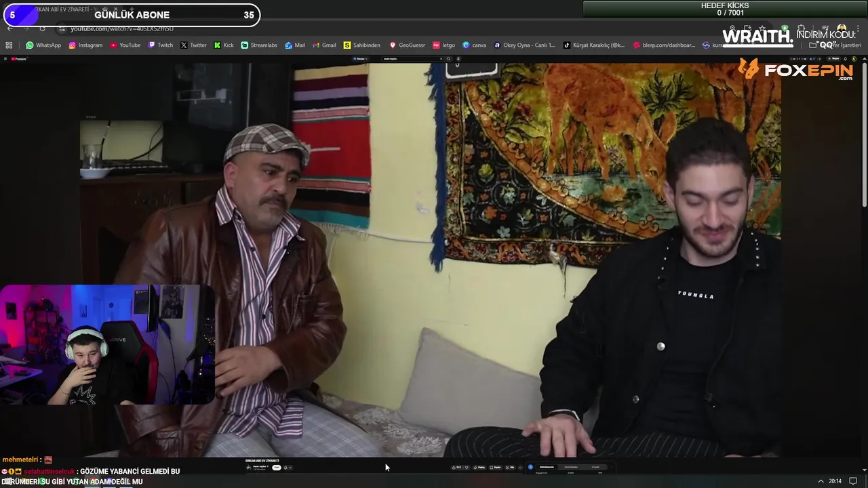Viewport: 868px width, 488px height.
Task: Open YouTube notifications bell in header
Action: tap(845, 58)
